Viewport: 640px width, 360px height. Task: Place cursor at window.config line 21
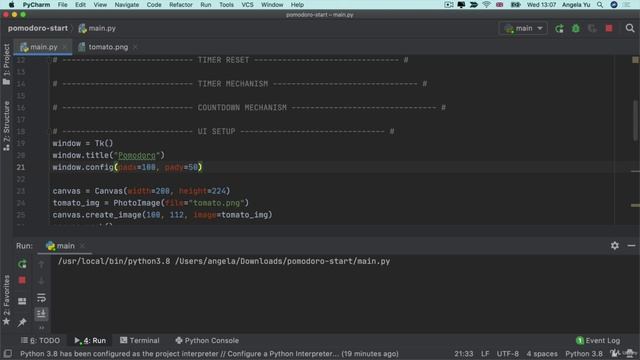(127, 167)
